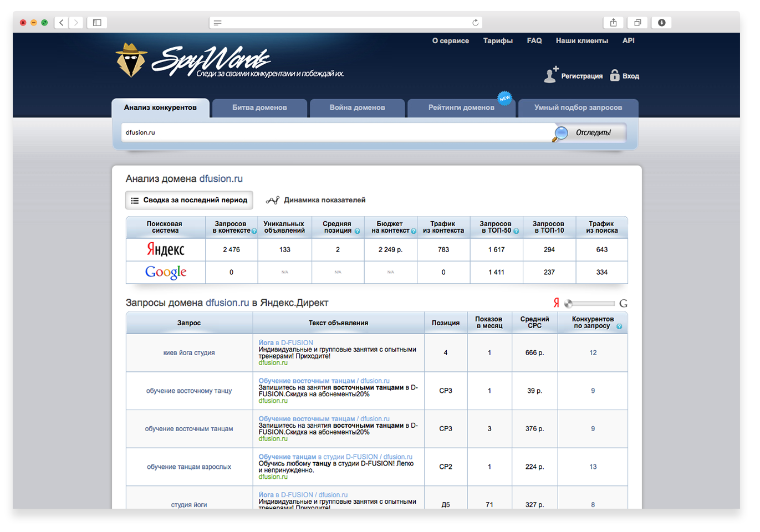Toggle the Safari sidebar button
The image size is (760, 532).
(x=97, y=23)
